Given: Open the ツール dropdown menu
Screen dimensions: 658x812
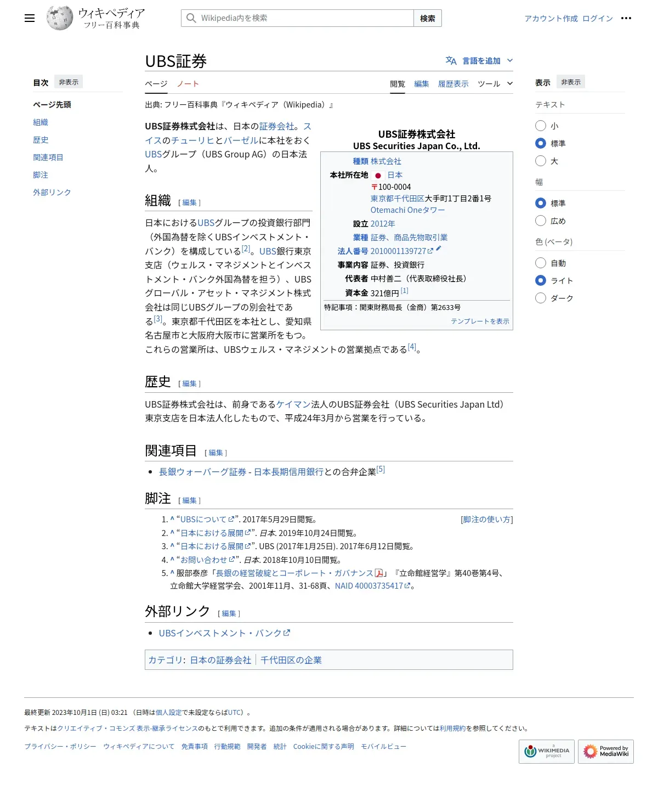Looking at the screenshot, I should (495, 83).
